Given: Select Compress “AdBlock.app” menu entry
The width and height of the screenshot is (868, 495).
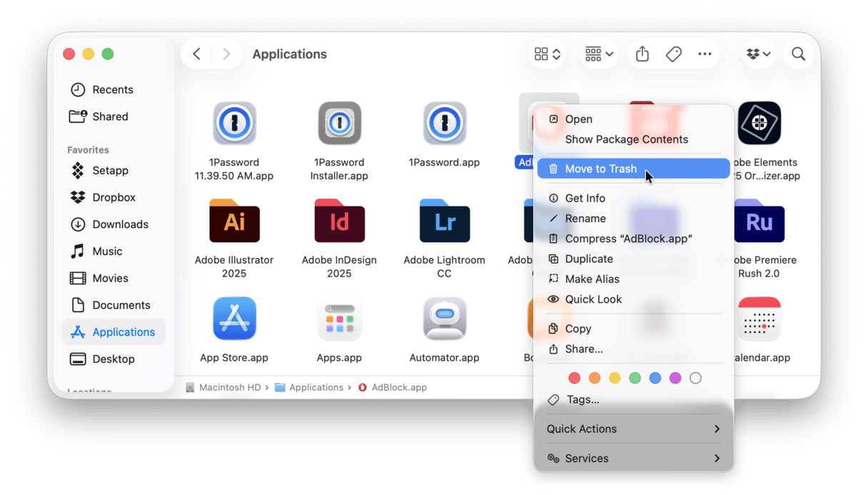Looking at the screenshot, I should (628, 239).
